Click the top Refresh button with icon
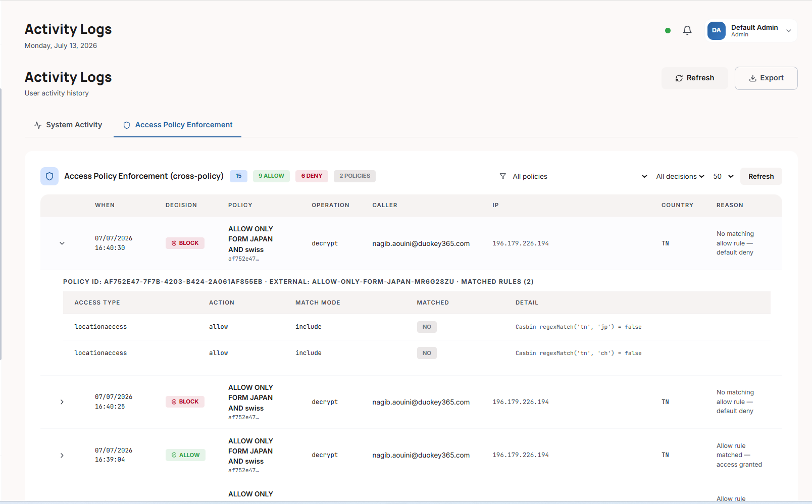 (695, 78)
